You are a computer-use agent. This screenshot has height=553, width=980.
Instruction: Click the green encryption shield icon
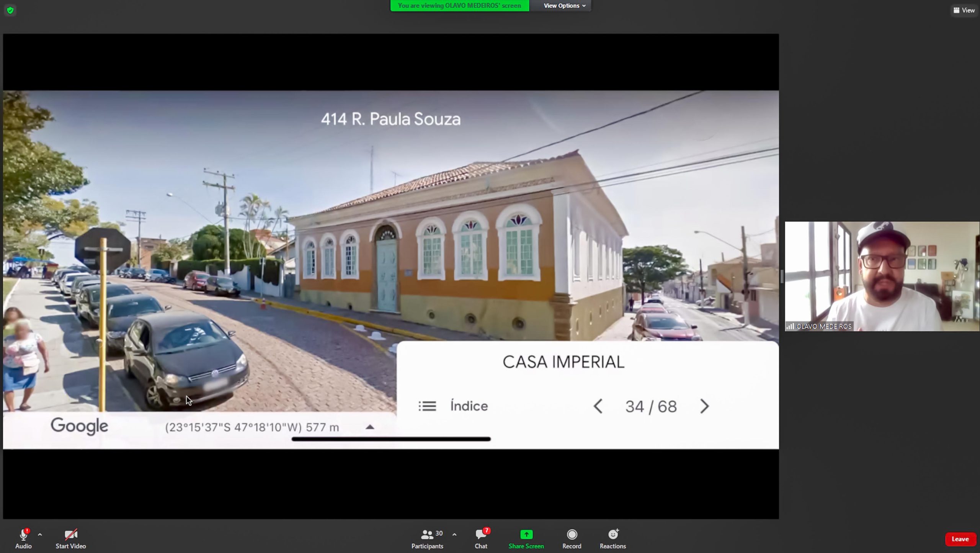(x=10, y=10)
